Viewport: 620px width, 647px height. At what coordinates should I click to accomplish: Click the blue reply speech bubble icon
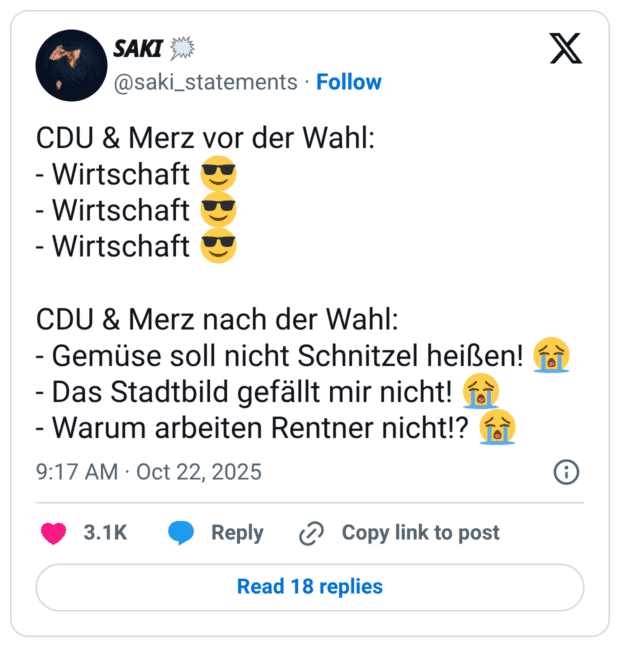tap(181, 533)
